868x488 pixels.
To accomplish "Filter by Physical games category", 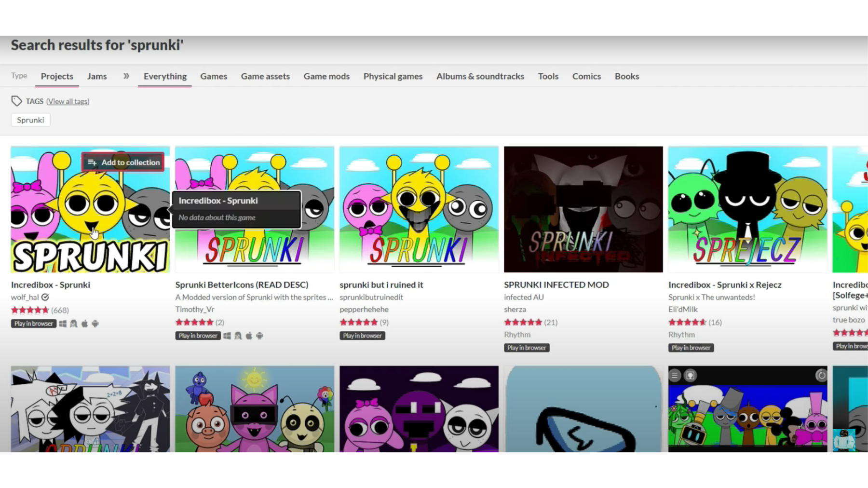I will (x=393, y=76).
